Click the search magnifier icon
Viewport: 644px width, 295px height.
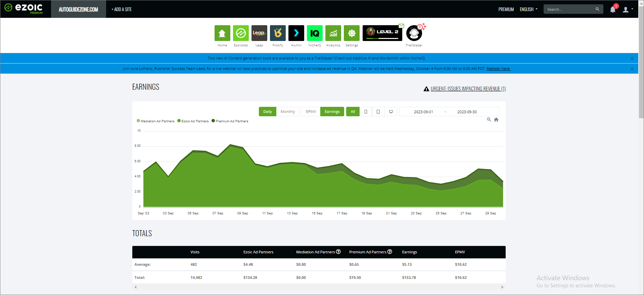(597, 9)
